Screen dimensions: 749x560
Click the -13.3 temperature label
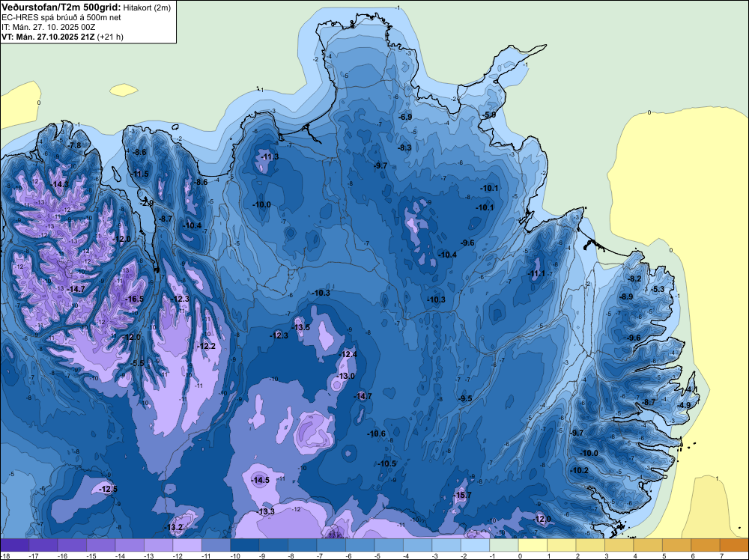(x=266, y=511)
